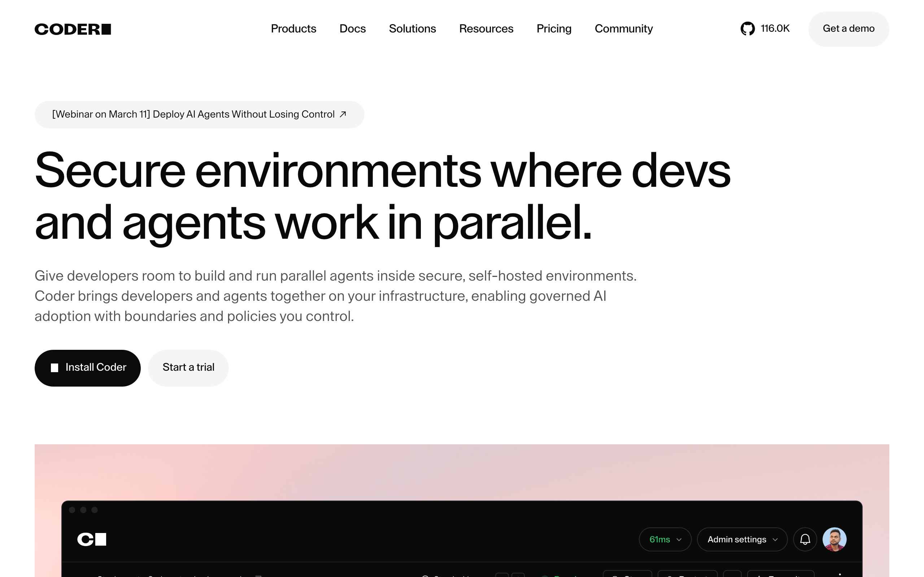Screen dimensions: 924x577
Task: Open the Resources menu
Action: click(486, 28)
